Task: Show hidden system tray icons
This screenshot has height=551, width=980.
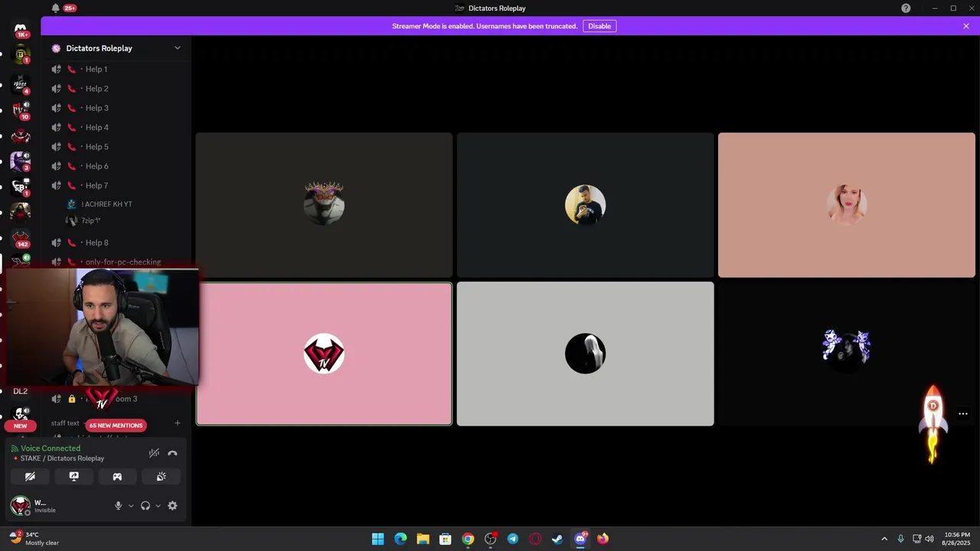Action: click(884, 539)
